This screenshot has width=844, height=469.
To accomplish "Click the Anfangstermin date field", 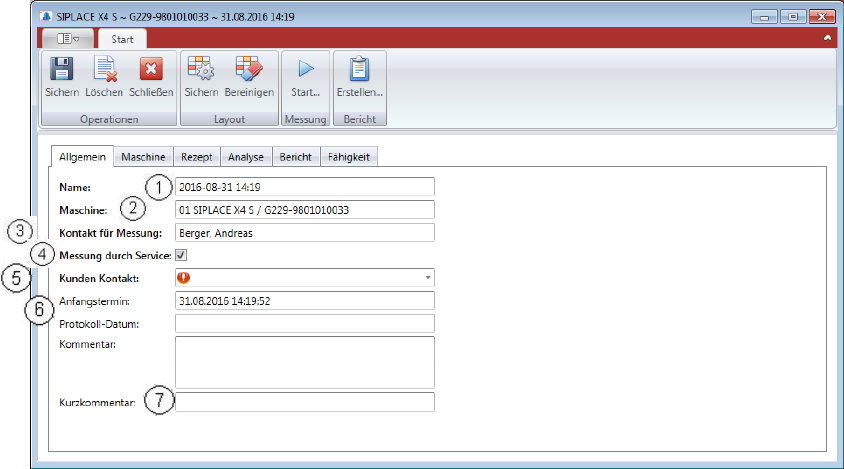I will coord(305,300).
